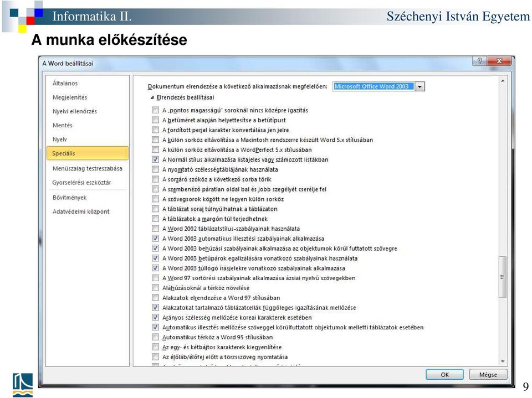Click 'Széchenyi István Egyetem' header text
Screen dimensions: 532x398
(x=458, y=16)
